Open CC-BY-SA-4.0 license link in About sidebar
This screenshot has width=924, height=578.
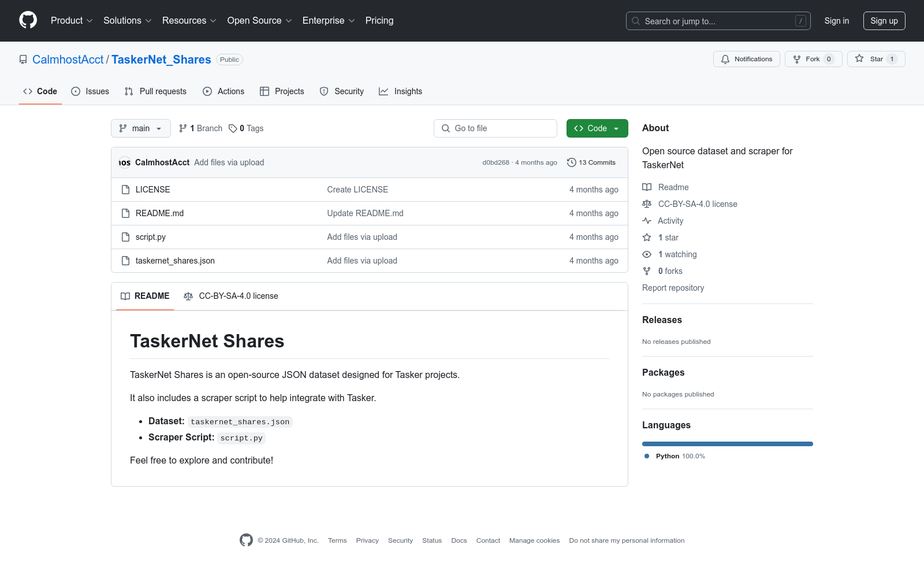(690, 204)
